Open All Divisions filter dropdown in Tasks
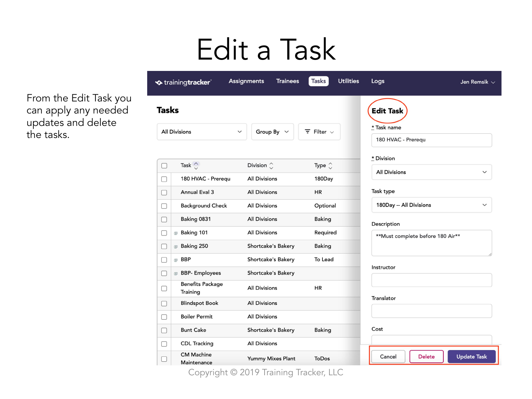The height and width of the screenshot is (399, 532). pyautogui.click(x=202, y=132)
